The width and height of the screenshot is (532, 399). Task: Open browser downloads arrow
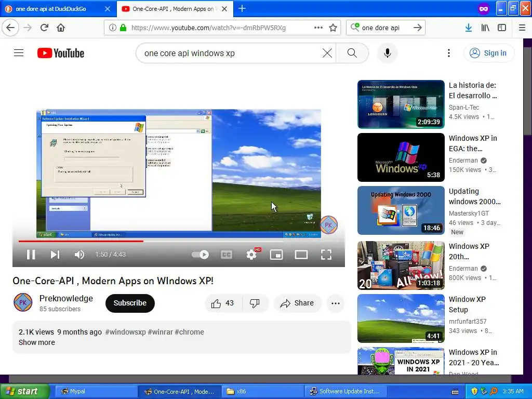click(x=468, y=28)
